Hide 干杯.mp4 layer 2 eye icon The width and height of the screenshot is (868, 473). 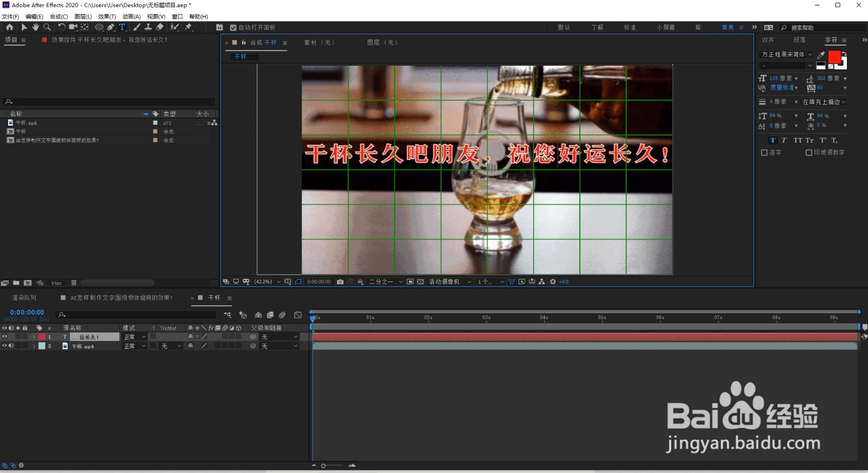(5, 346)
